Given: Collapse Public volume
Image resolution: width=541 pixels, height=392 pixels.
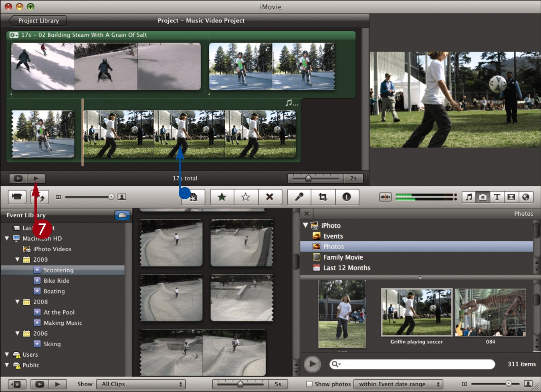Looking at the screenshot, I should pyautogui.click(x=7, y=365).
